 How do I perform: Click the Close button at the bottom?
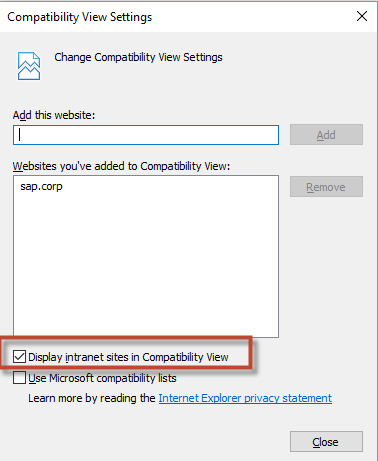click(326, 442)
